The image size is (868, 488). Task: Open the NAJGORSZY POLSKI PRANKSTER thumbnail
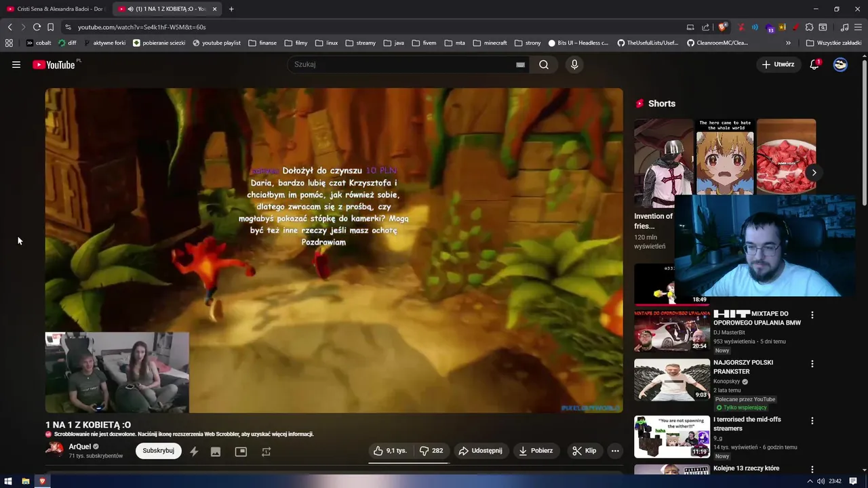click(x=672, y=380)
